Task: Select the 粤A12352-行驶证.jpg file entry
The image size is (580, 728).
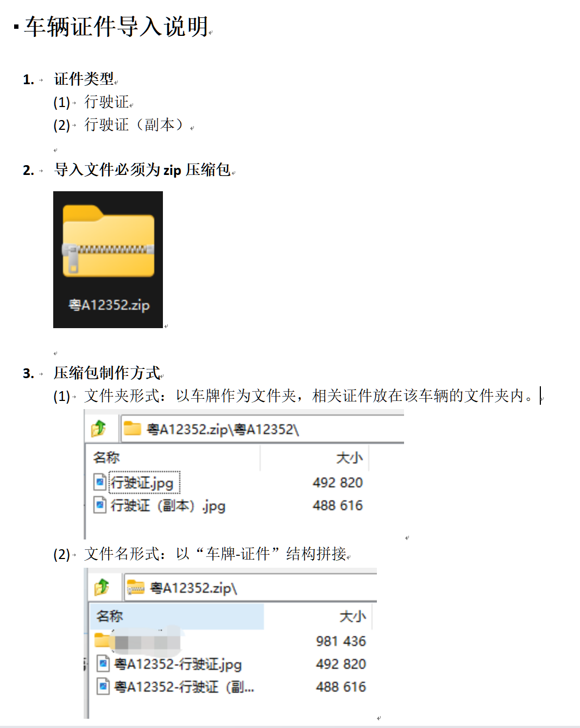Action: tap(178, 664)
